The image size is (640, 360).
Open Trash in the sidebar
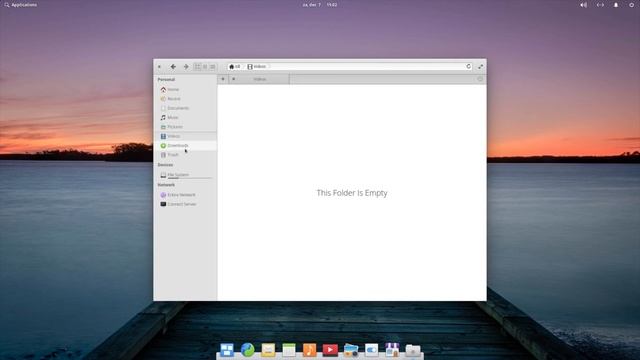coord(186,155)
